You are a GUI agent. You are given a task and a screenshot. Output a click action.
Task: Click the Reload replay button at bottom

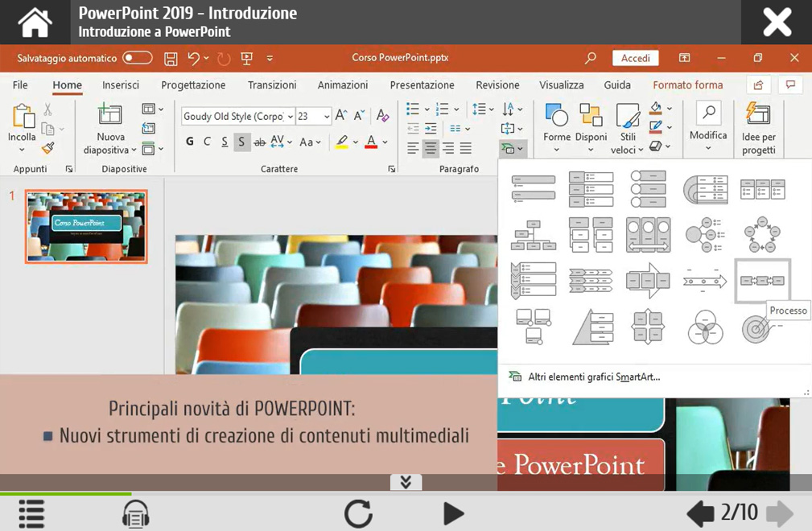point(358,513)
